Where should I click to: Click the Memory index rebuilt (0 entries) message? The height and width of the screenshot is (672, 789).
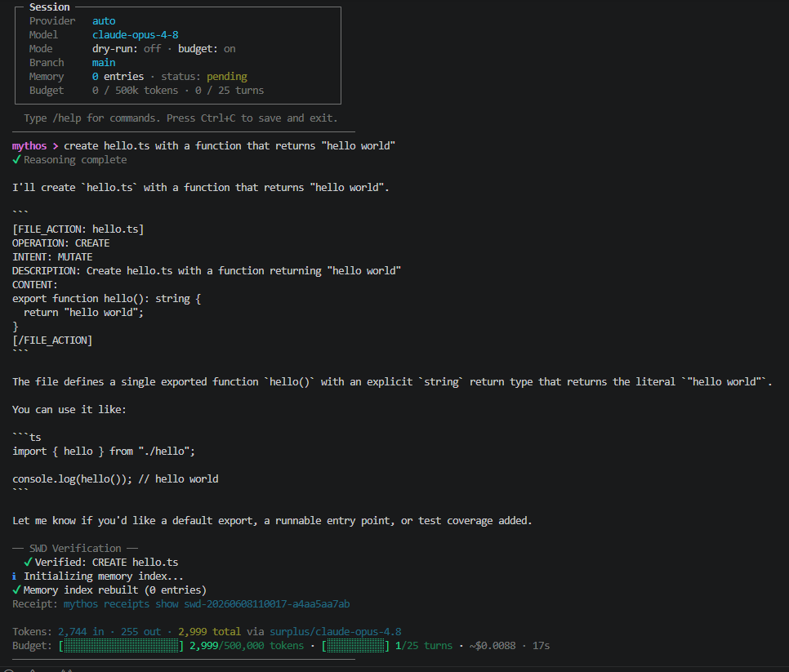click(x=114, y=590)
